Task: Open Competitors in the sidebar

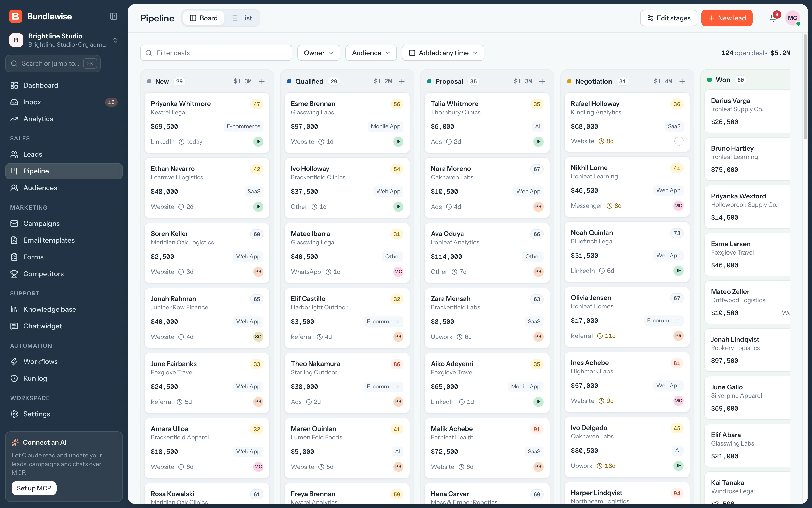Action: [64, 274]
